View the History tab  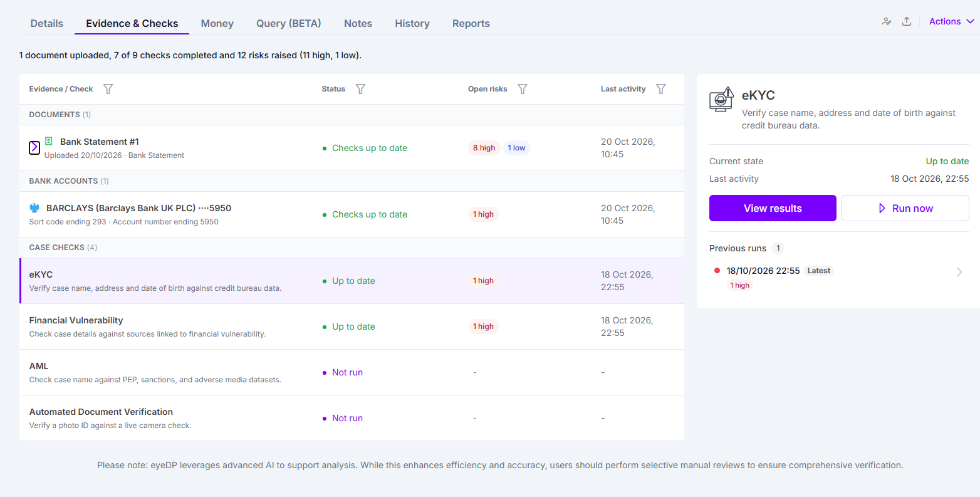coord(412,23)
